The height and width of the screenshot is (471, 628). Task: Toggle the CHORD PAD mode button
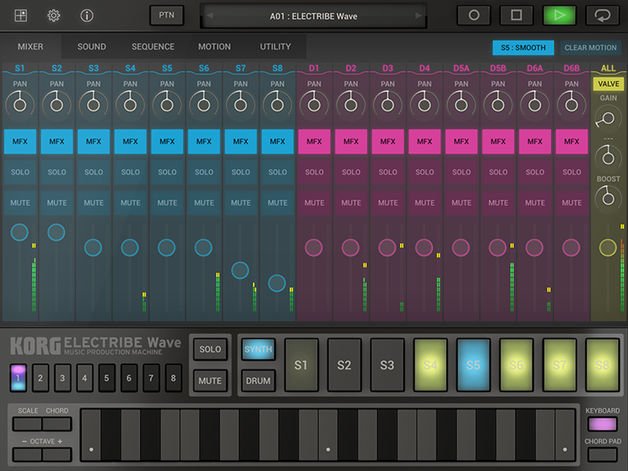click(602, 455)
